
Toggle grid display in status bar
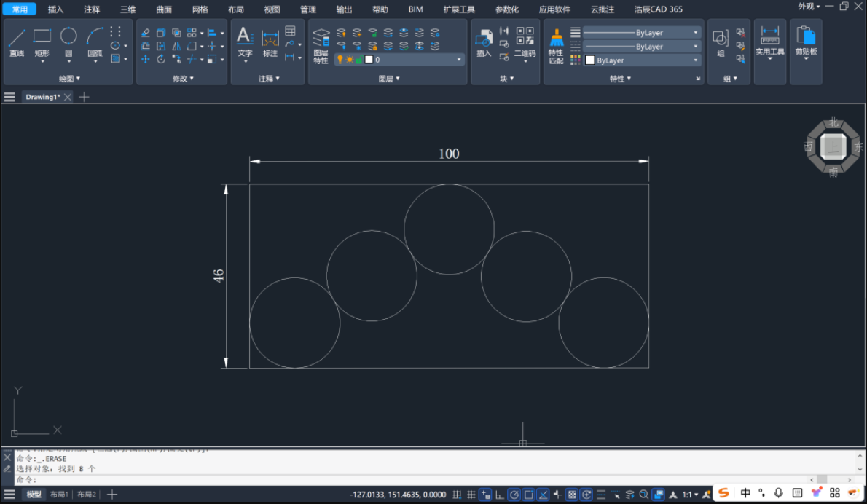[x=471, y=495]
